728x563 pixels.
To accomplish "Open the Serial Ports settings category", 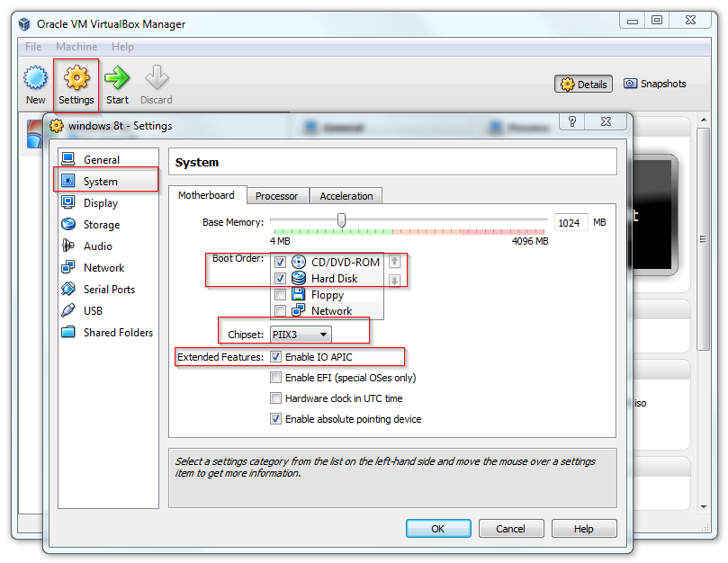I will pos(108,290).
